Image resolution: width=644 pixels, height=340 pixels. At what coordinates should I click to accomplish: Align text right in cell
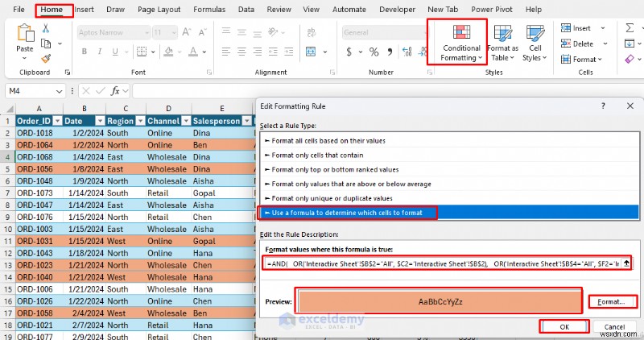258,52
